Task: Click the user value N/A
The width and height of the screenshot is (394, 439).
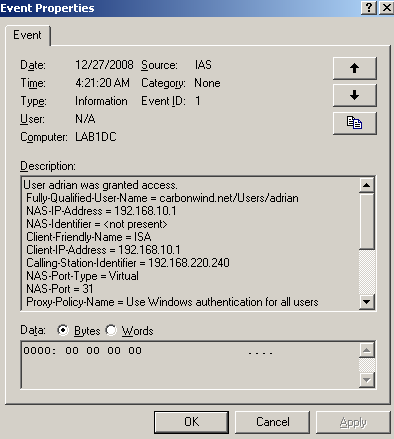Action: (85, 119)
